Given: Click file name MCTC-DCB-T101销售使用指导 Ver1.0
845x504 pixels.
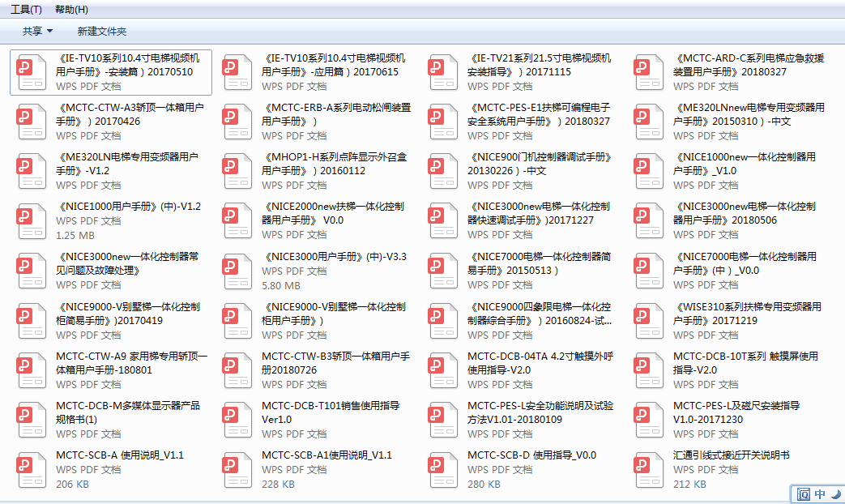Looking at the screenshot, I should (x=331, y=412).
